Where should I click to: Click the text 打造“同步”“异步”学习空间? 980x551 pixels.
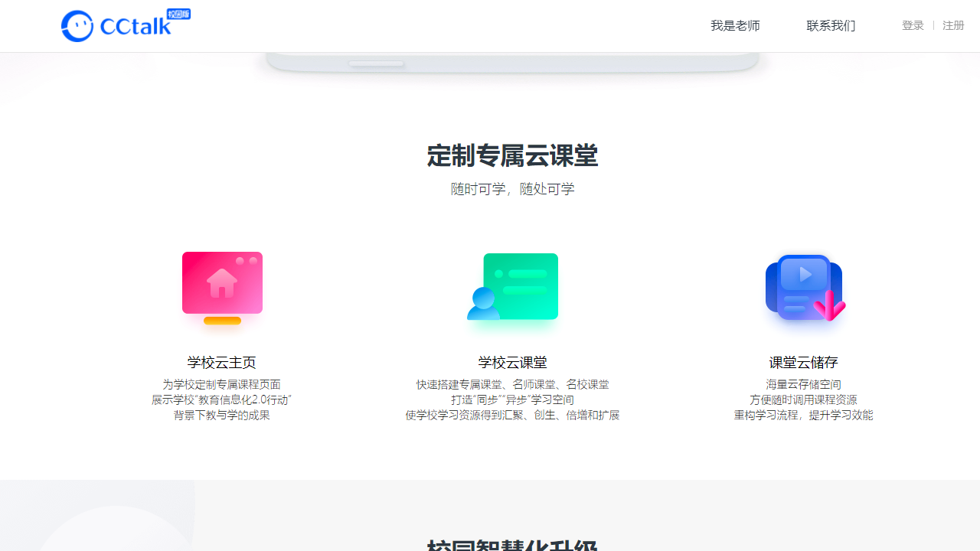pyautogui.click(x=513, y=399)
